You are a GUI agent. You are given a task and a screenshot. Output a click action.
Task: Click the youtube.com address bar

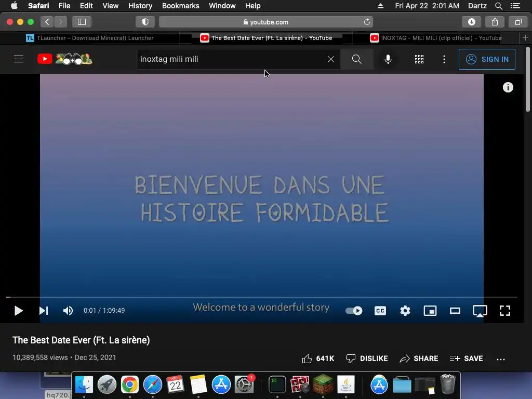(x=266, y=22)
